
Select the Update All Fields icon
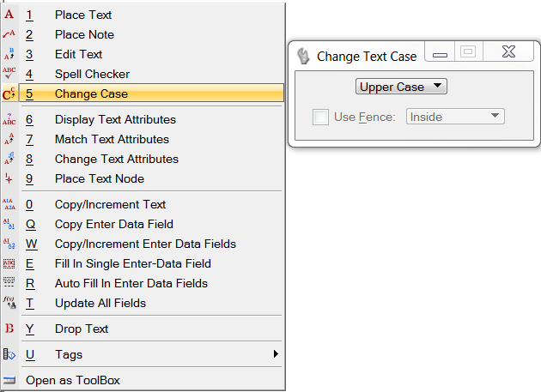coord(9,303)
